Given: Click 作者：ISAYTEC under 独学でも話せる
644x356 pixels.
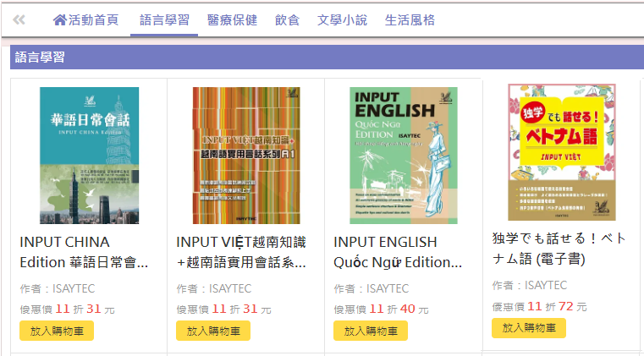Looking at the screenshot, I should (x=530, y=285).
